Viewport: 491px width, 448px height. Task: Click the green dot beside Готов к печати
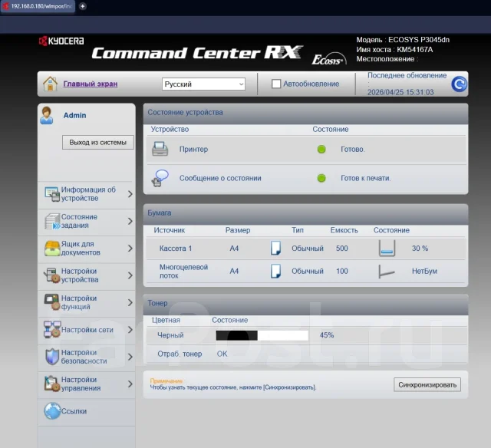(321, 178)
